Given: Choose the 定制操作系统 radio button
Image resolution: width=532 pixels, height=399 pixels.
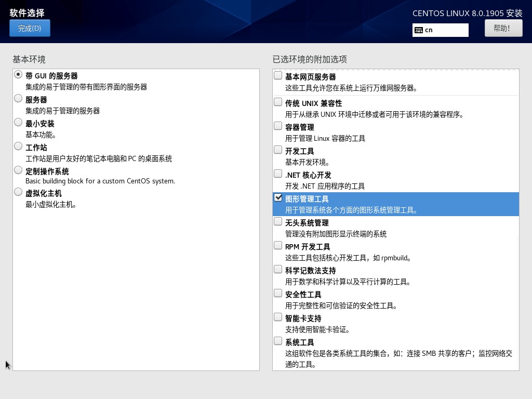Looking at the screenshot, I should tap(18, 170).
